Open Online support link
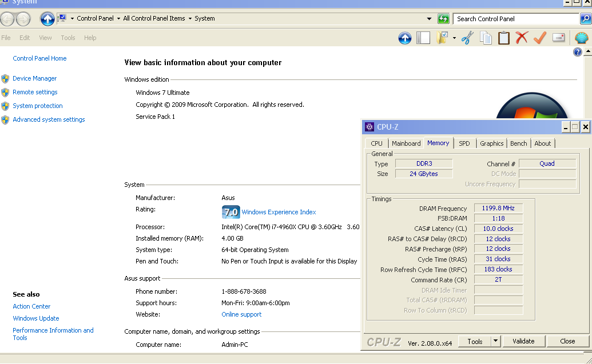Screen dimensions: 592x364 click(241, 314)
